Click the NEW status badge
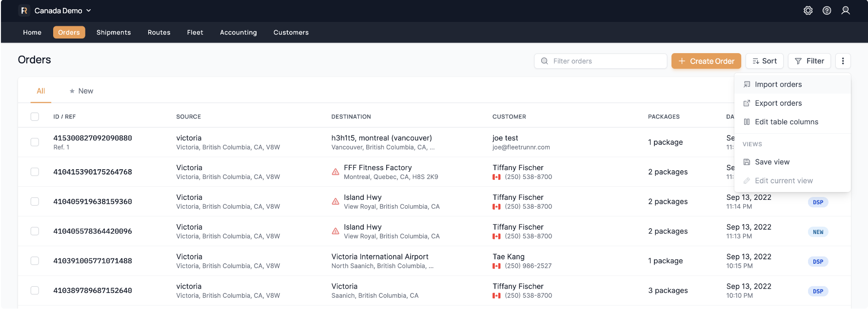 point(818,232)
